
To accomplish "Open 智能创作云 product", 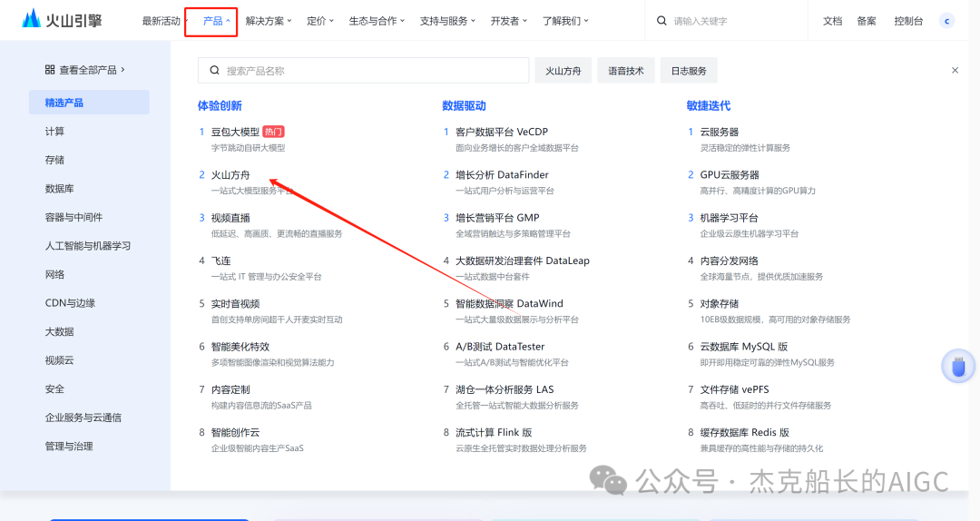I will (235, 433).
